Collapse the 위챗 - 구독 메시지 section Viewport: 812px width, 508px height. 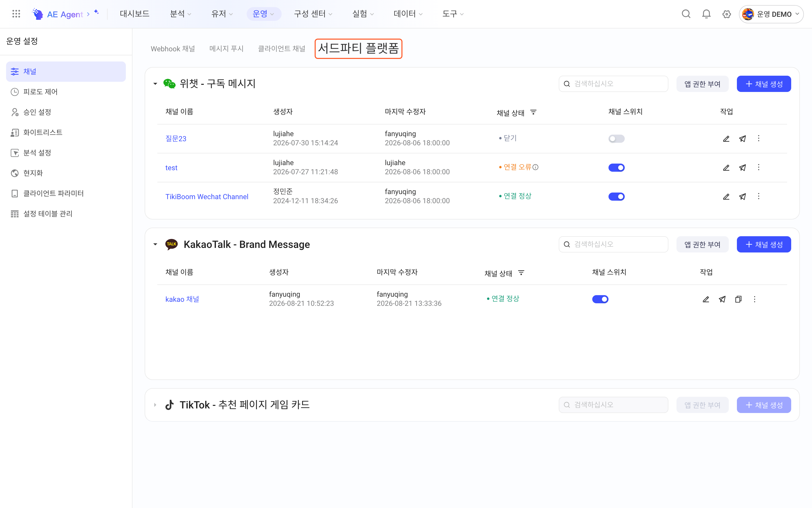[155, 84]
